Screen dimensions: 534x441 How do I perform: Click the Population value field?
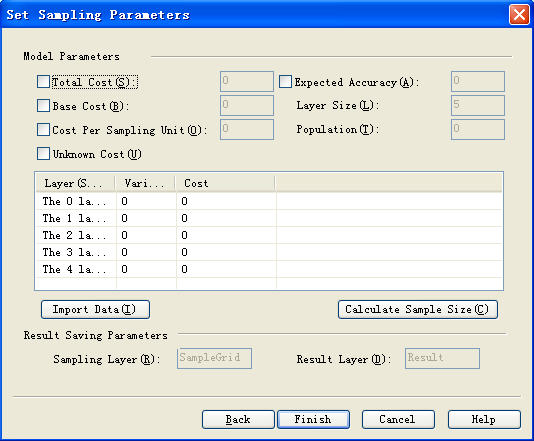point(478,129)
